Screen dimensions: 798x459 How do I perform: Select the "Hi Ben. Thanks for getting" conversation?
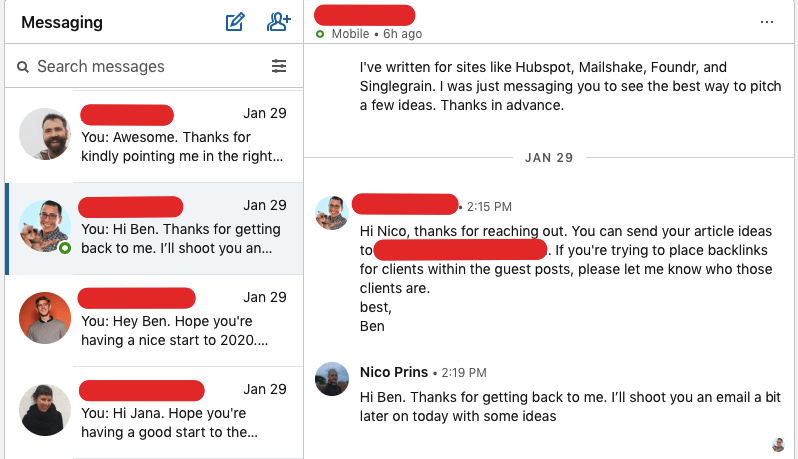180,229
